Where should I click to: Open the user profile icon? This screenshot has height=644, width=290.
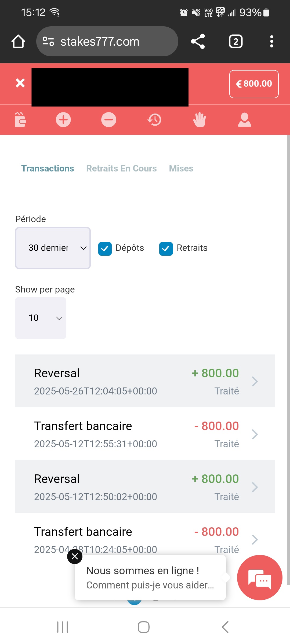tap(244, 120)
